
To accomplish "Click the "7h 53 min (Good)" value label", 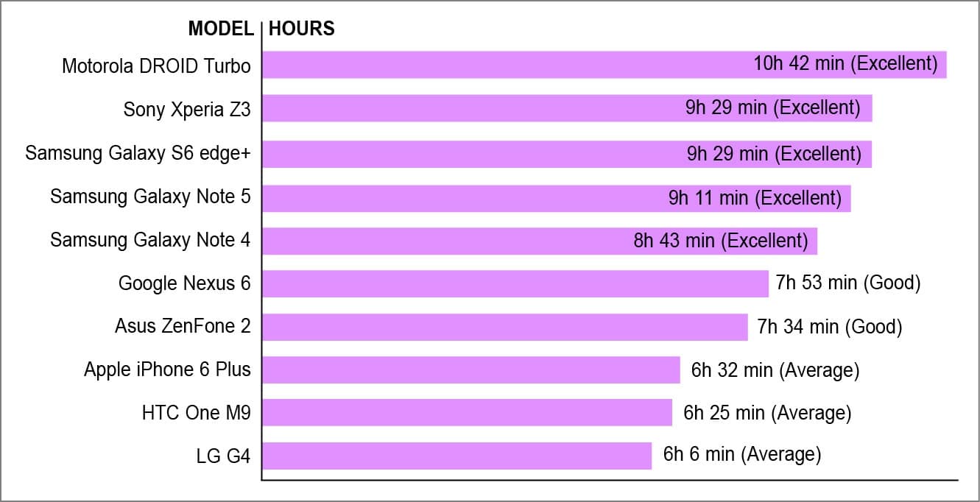I will [x=848, y=283].
